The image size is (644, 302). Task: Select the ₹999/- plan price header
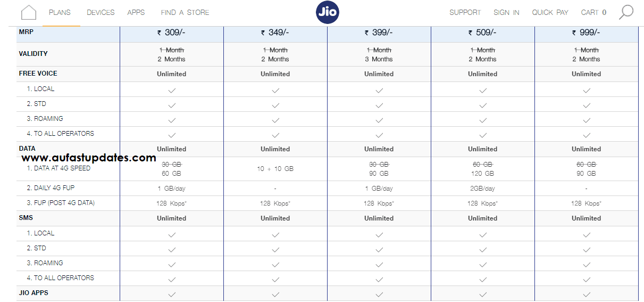click(x=587, y=33)
